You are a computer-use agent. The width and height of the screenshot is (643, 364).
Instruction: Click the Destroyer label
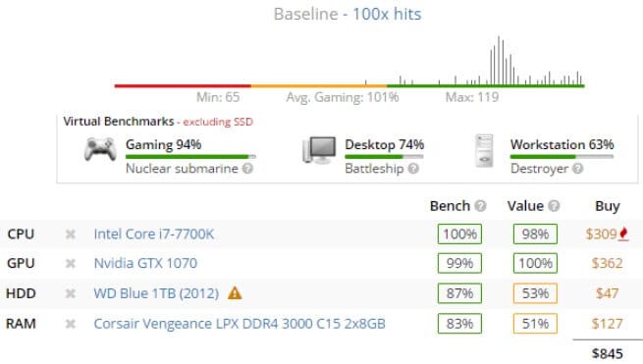tap(539, 169)
